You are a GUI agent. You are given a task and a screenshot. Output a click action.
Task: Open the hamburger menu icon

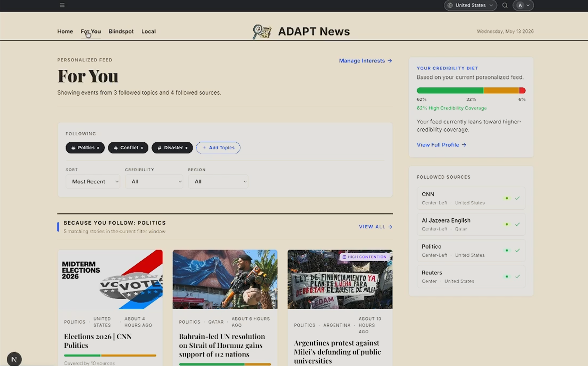(62, 5)
